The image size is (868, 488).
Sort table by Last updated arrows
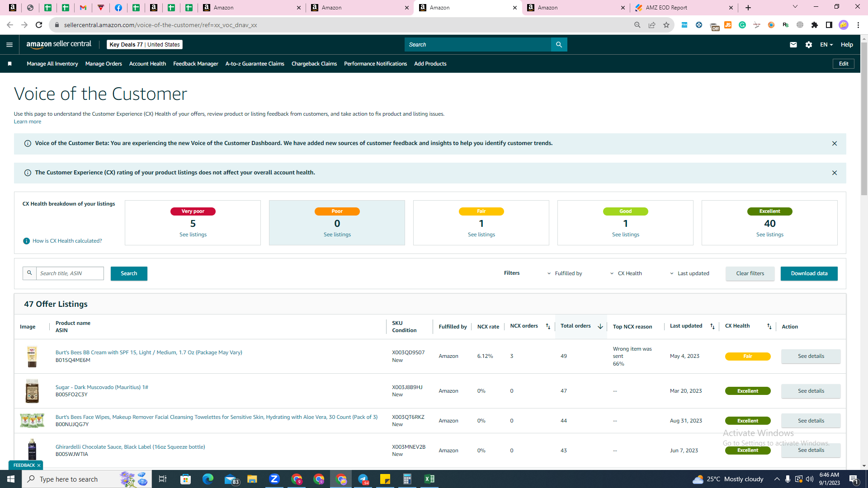point(712,326)
